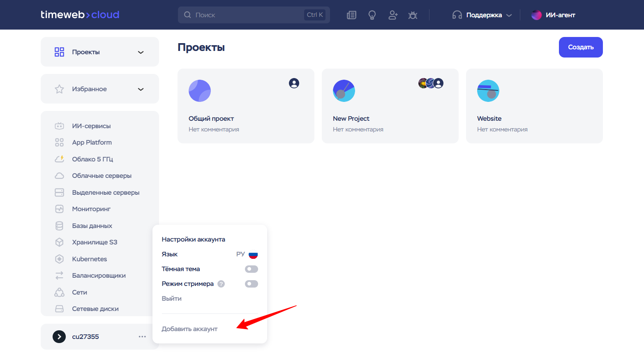This screenshot has width=644, height=357.
Task: Select Добавить аккаунт menu item
Action: tap(190, 329)
